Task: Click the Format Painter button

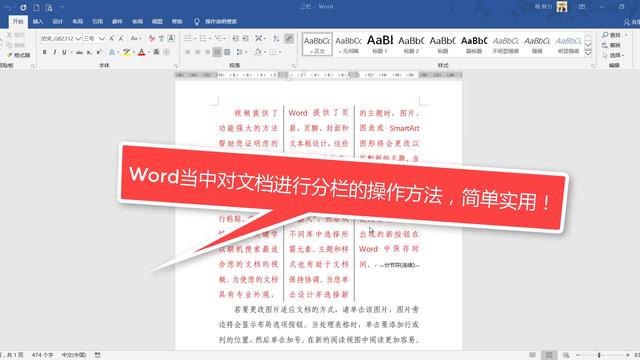Action: click(x=18, y=55)
